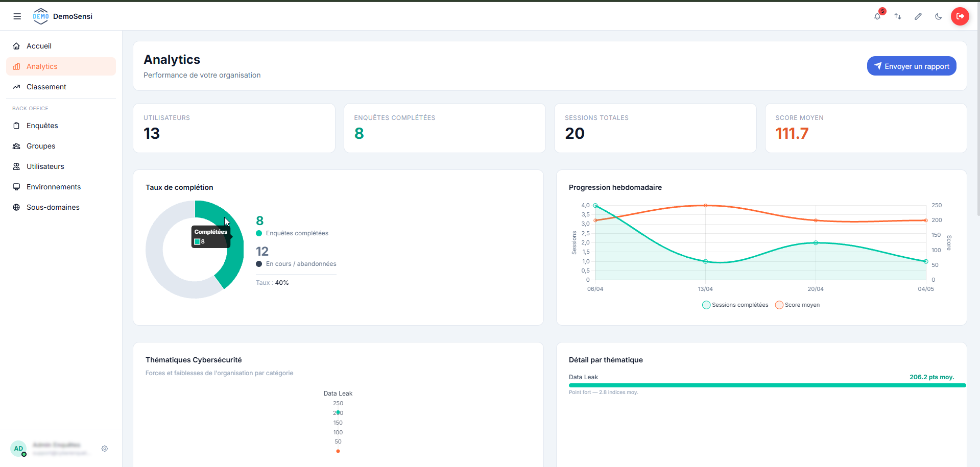Click the 06/04 sessions data point
980x467 pixels.
(x=595, y=206)
